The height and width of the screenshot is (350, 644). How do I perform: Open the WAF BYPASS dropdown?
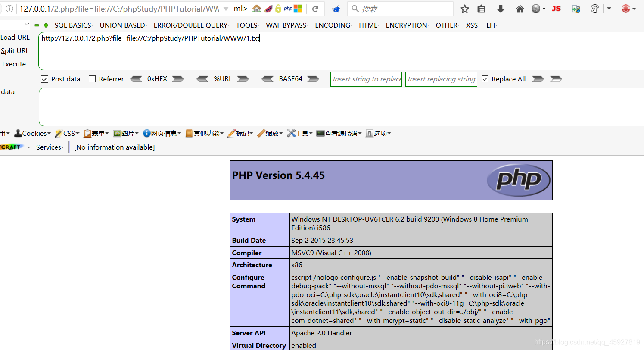pos(287,25)
